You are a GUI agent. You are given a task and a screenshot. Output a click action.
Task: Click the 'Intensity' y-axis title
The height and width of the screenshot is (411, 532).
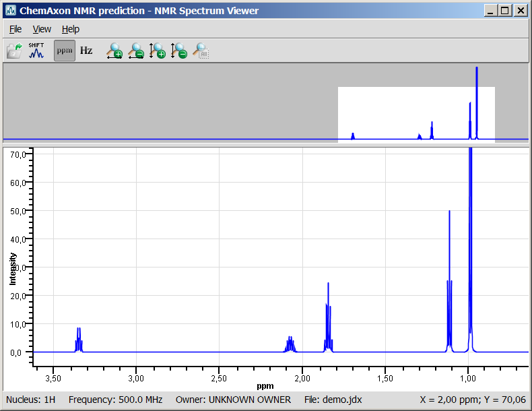click(x=13, y=268)
